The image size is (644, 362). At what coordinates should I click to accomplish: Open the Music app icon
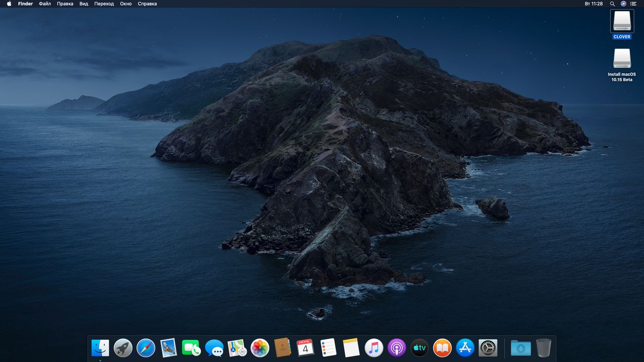point(374,348)
